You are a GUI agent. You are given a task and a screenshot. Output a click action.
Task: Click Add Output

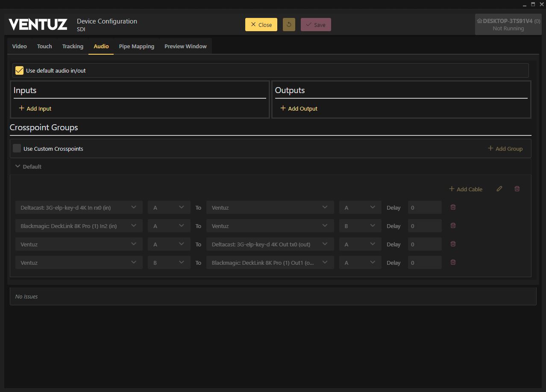[x=299, y=108]
